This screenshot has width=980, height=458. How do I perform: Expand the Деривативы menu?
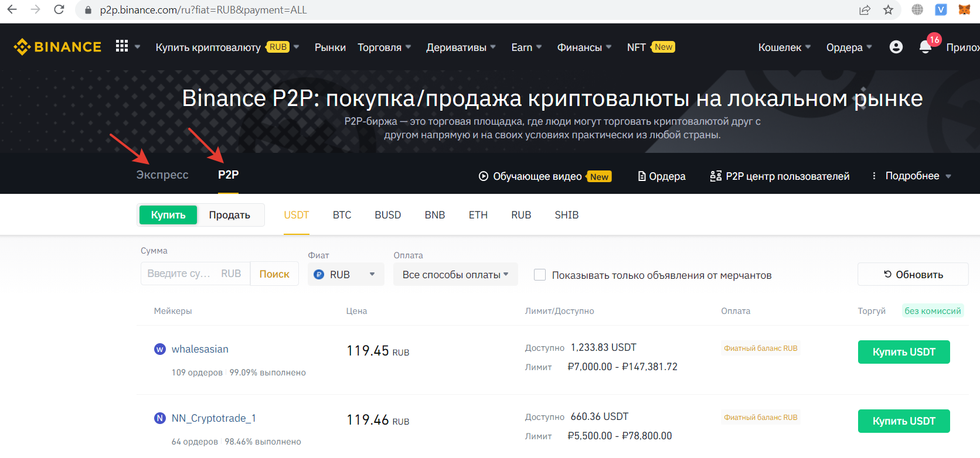(461, 47)
